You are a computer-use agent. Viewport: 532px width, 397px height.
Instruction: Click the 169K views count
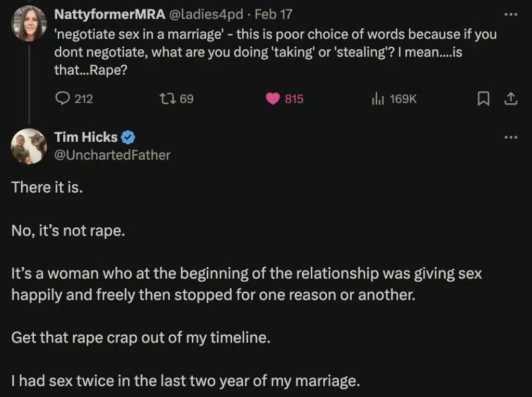click(403, 99)
